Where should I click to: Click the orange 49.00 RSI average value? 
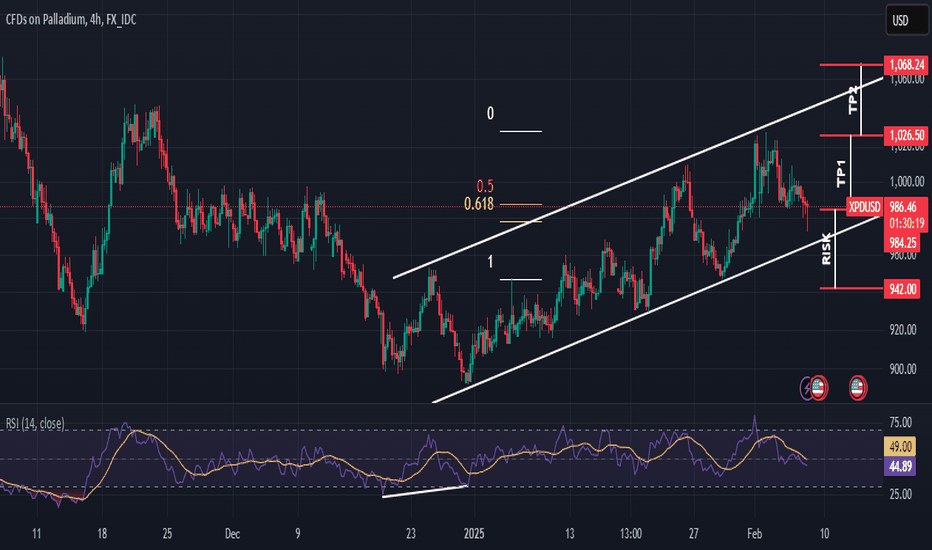900,447
